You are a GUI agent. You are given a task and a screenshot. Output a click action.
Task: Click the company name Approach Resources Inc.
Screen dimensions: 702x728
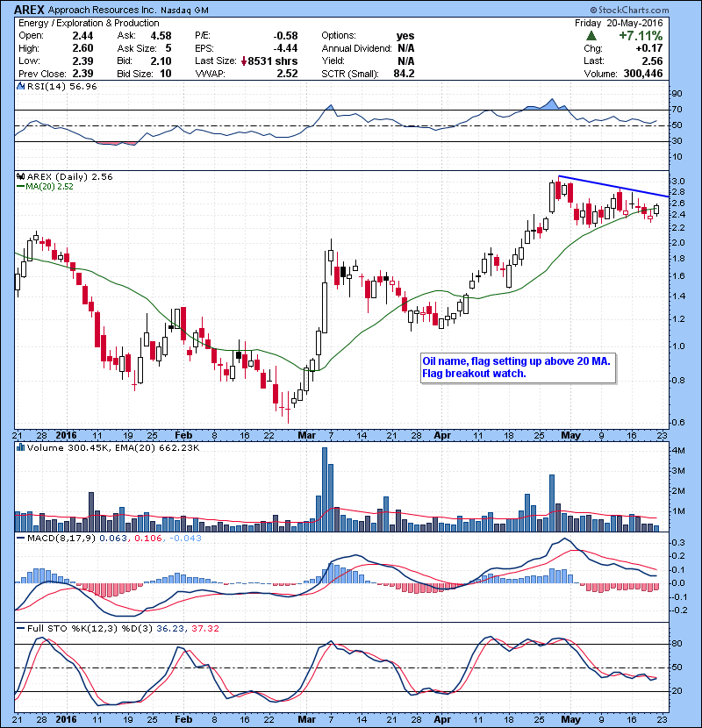coord(104,10)
